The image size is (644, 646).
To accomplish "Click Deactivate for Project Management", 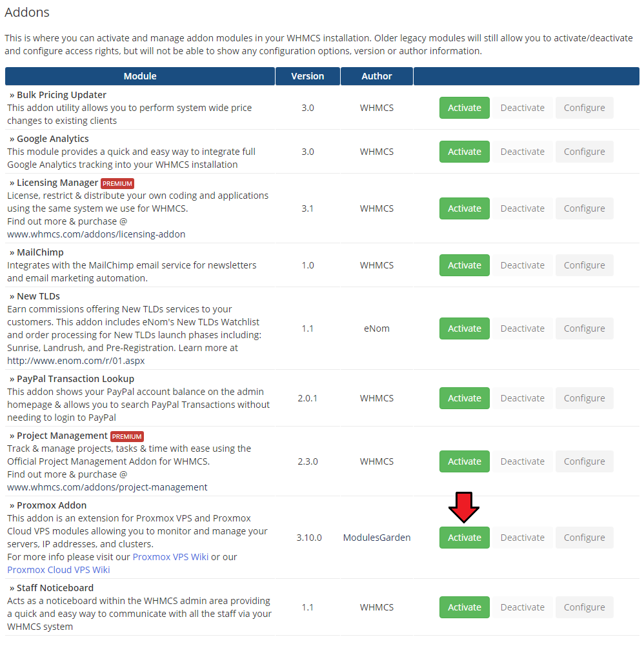I will (522, 461).
